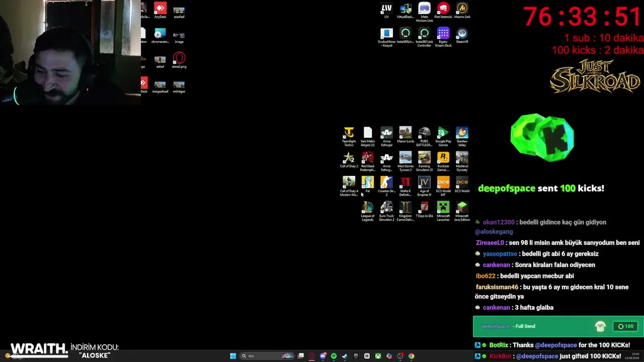Screen dimensions: 644x362
Task: Open Epic Games Launcher in taskbar
Action: (356, 356)
